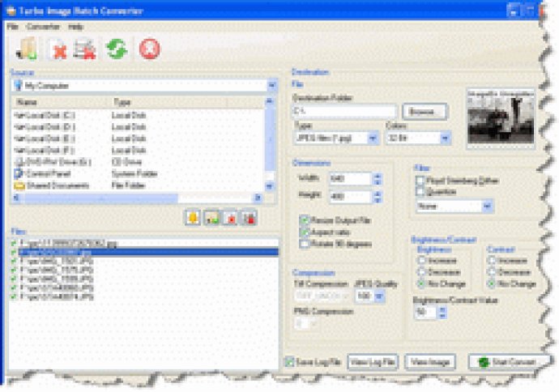Enable the Quantize checkbox
559x392 pixels.
(420, 192)
